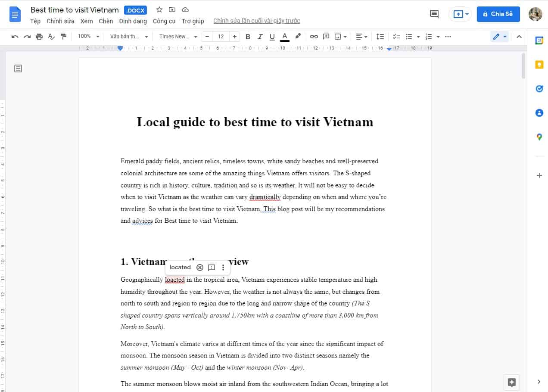Open the Định dạng menu

tap(133, 21)
